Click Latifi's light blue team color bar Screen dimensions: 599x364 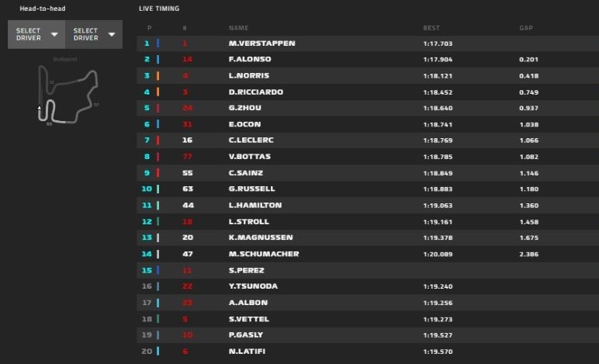[158, 351]
